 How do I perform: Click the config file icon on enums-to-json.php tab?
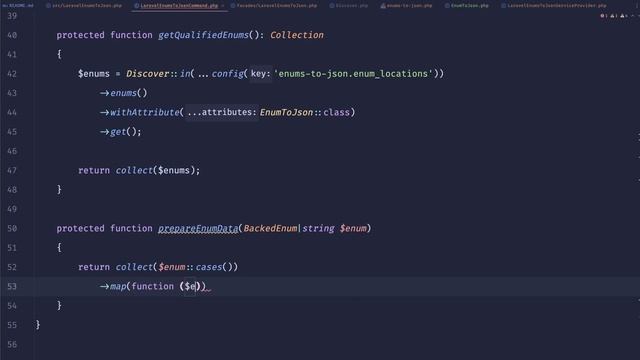coord(383,6)
